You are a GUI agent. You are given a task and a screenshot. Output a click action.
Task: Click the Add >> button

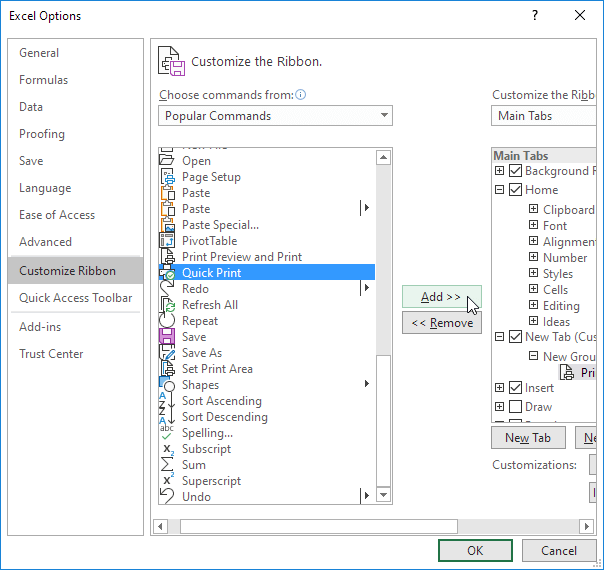tap(441, 297)
